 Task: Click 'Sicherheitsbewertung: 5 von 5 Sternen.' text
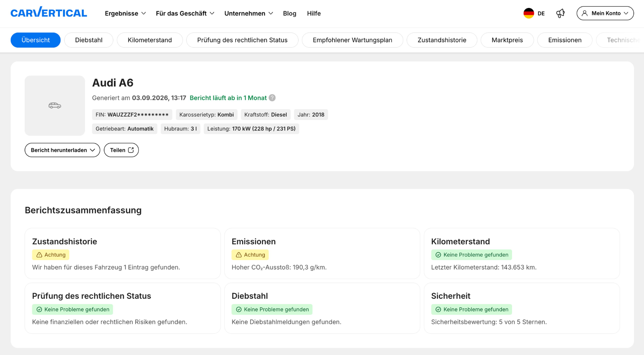coord(489,322)
